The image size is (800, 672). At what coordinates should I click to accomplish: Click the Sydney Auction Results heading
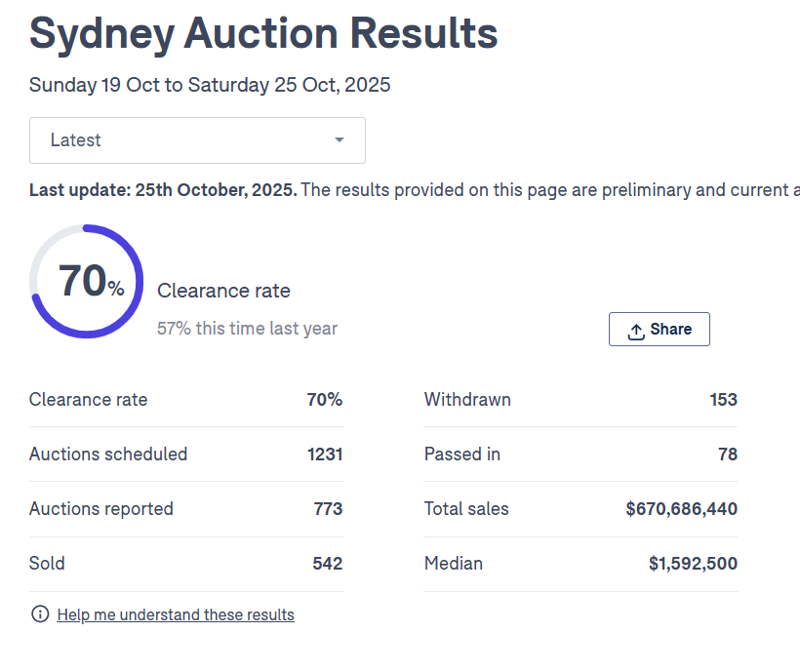point(263,34)
